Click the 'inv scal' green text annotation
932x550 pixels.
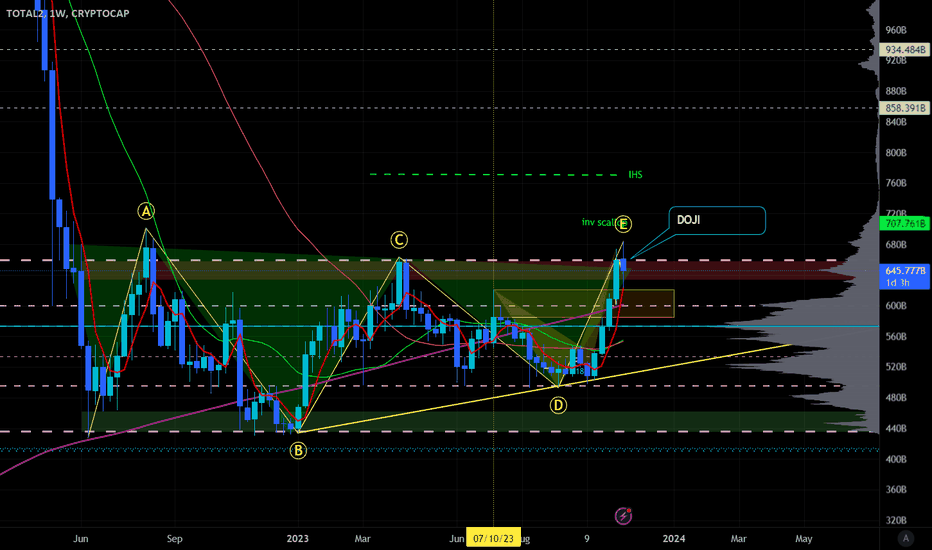pos(599,222)
